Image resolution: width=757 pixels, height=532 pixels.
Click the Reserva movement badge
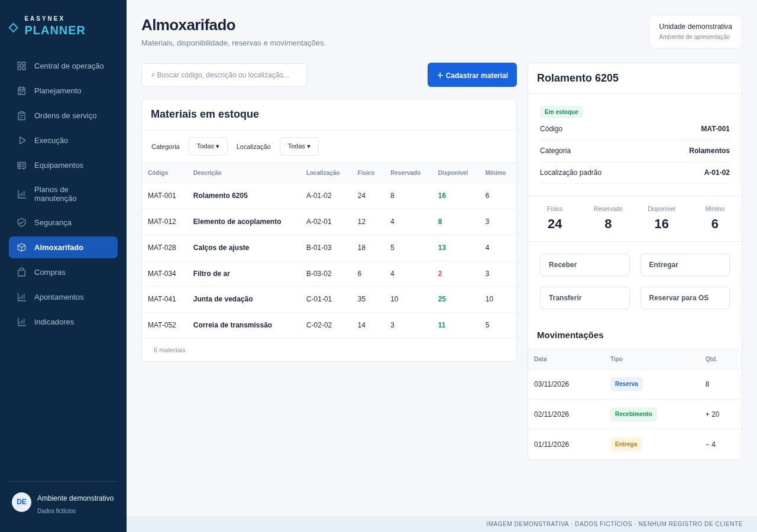click(626, 384)
